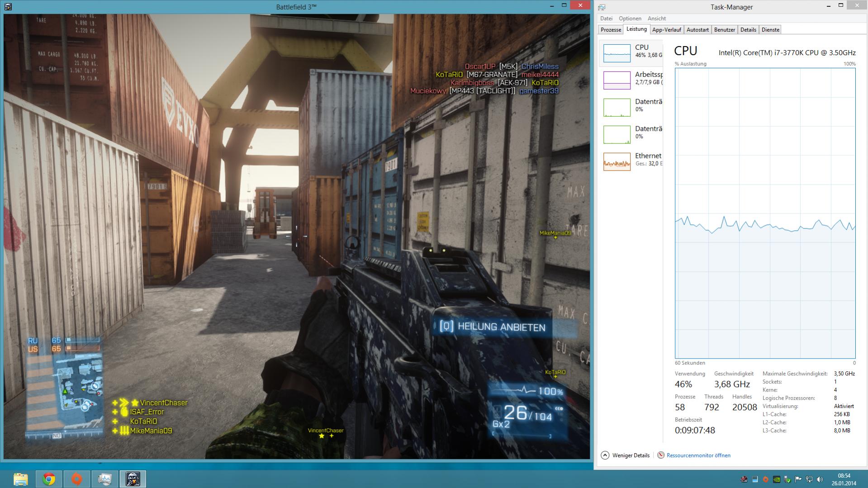
Task: Switch to the Prozesse tab
Action: coord(611,30)
